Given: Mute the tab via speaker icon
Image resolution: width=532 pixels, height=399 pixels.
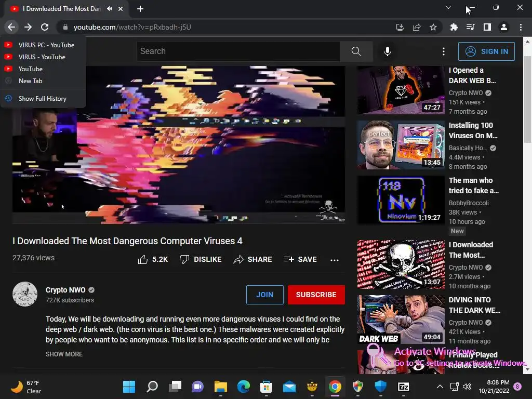Looking at the screenshot, I should [x=109, y=9].
